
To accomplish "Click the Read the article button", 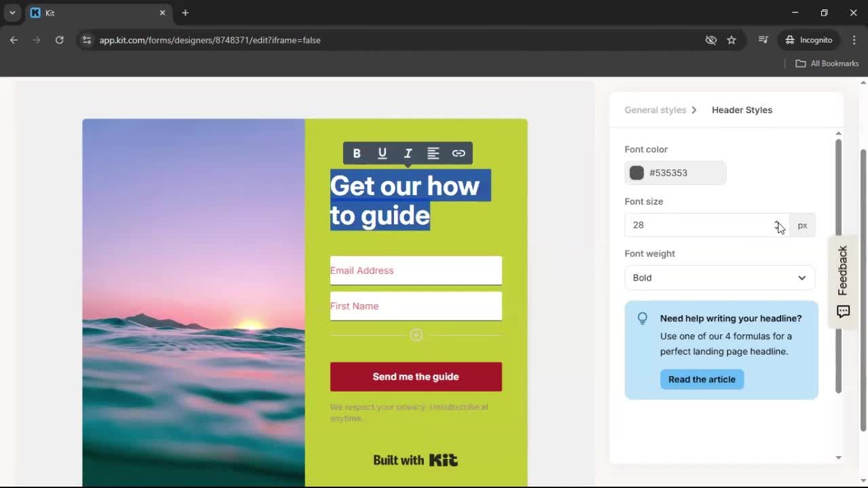I will click(702, 379).
